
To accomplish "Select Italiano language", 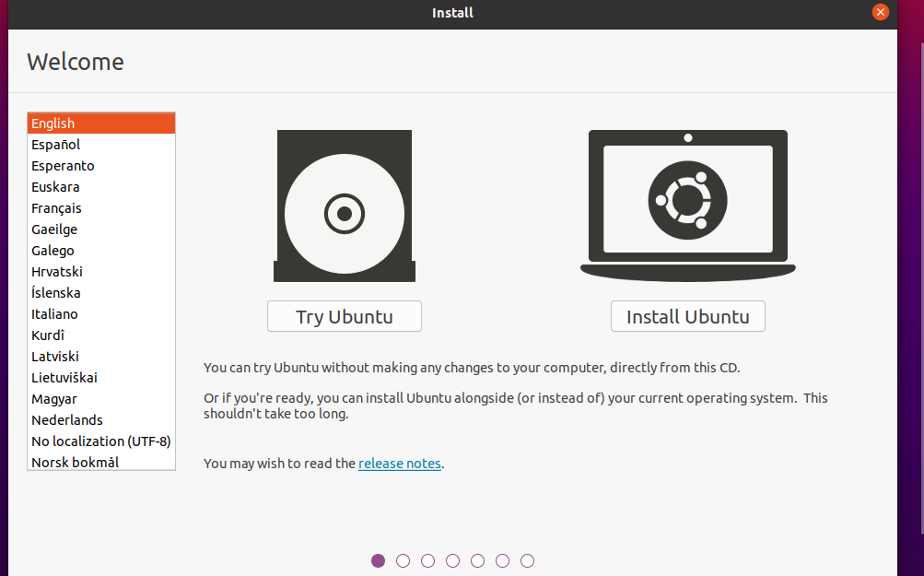I will pyautogui.click(x=101, y=314).
